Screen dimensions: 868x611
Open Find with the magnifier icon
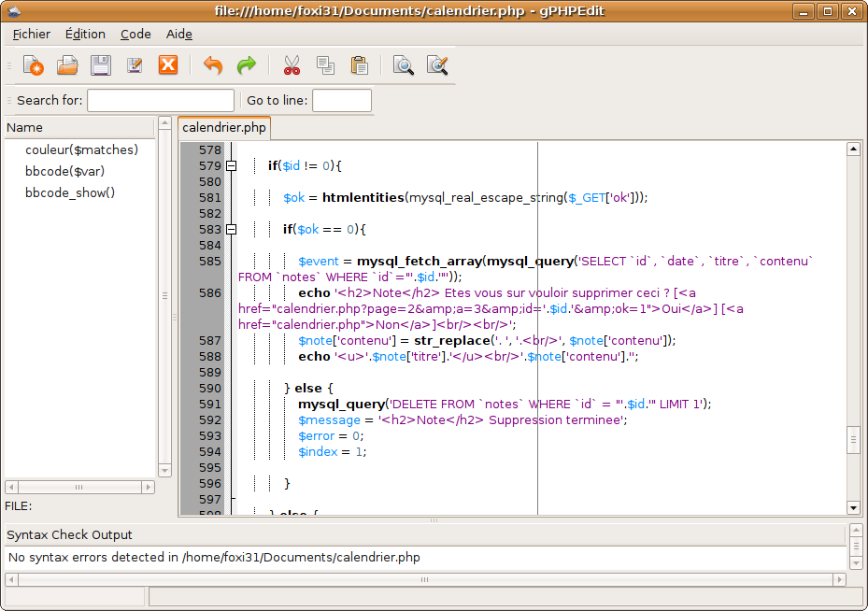(404, 65)
